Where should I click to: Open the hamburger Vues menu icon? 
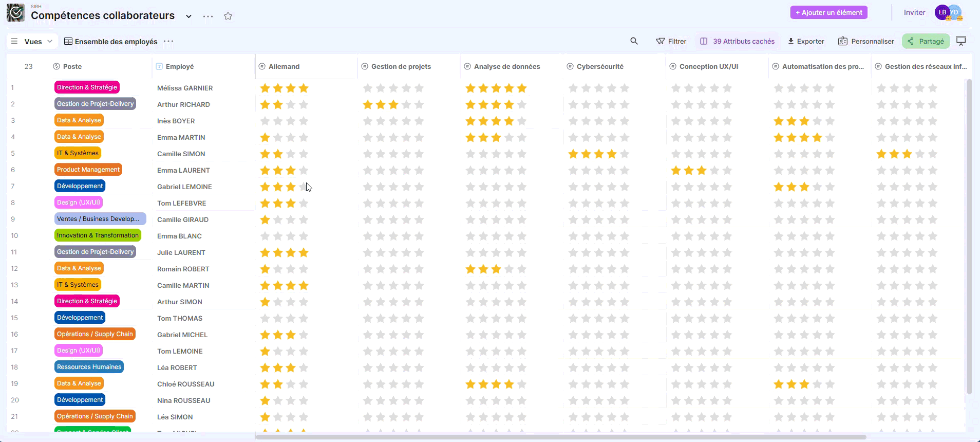click(x=14, y=41)
